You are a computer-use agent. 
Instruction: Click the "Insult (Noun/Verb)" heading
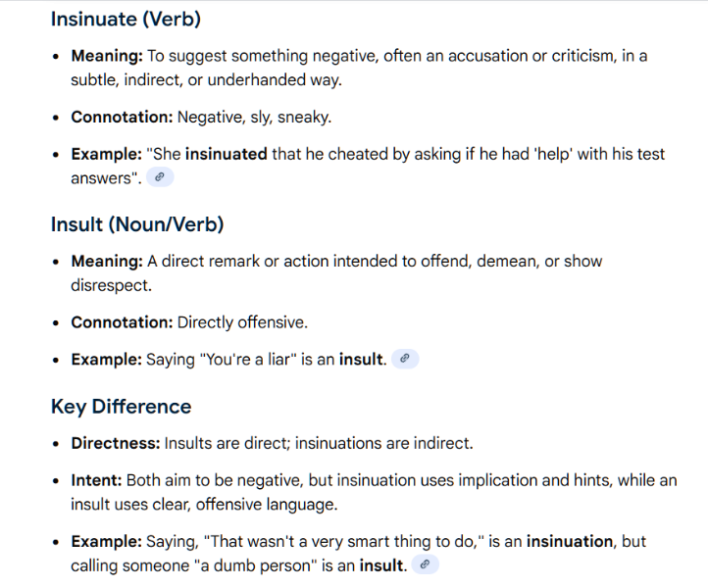(137, 224)
